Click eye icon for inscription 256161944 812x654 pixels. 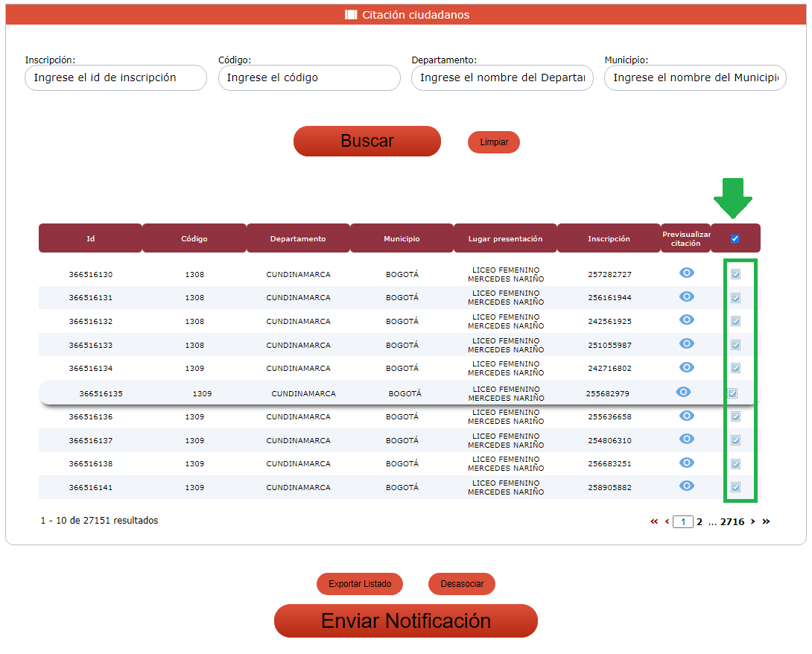pos(687,297)
